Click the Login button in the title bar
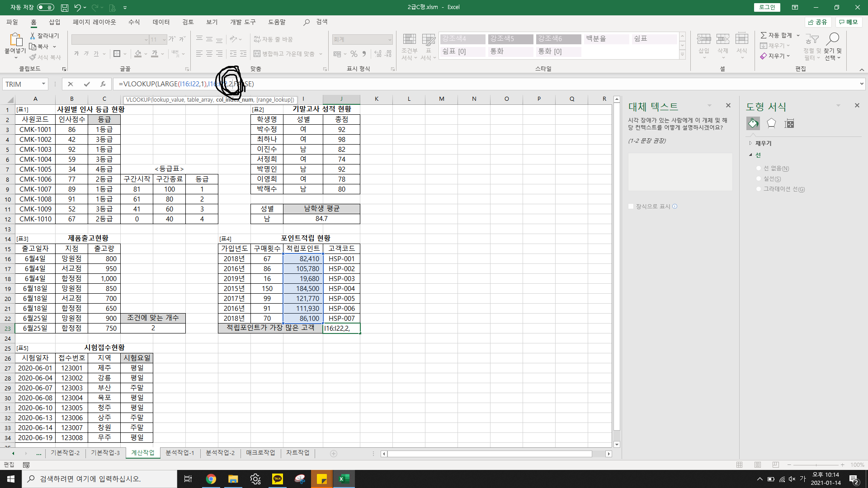The width and height of the screenshot is (868, 488). tap(767, 7)
